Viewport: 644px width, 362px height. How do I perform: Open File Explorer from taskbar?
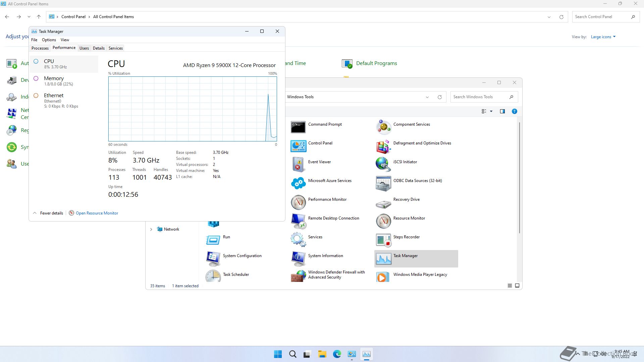[322, 354]
